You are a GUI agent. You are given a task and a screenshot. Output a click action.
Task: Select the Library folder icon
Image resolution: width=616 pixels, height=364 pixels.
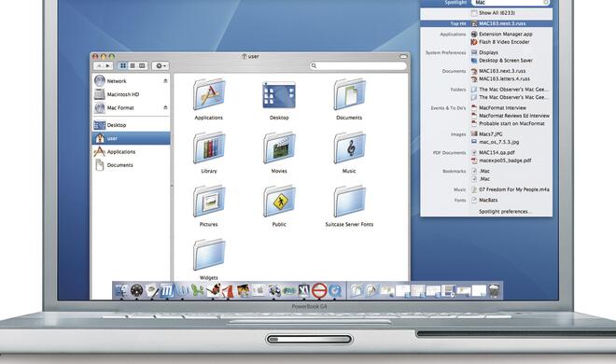coord(209,148)
